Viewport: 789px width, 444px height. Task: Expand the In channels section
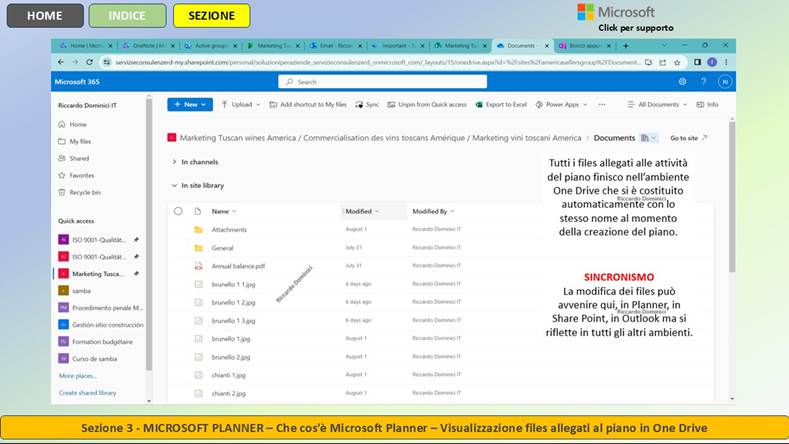(x=195, y=162)
